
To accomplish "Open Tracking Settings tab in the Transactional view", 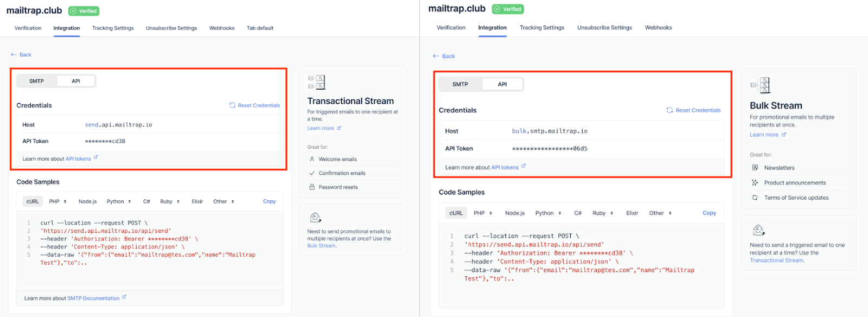I will tap(113, 28).
